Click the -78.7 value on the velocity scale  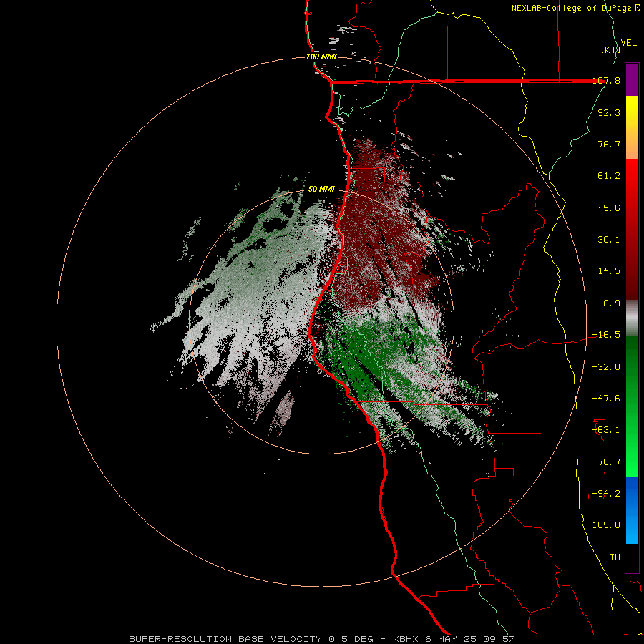607,462
